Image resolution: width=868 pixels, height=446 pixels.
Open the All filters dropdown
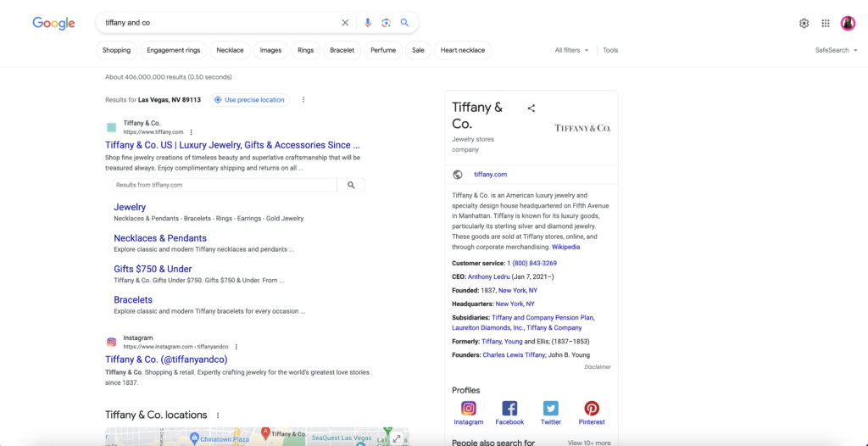572,50
